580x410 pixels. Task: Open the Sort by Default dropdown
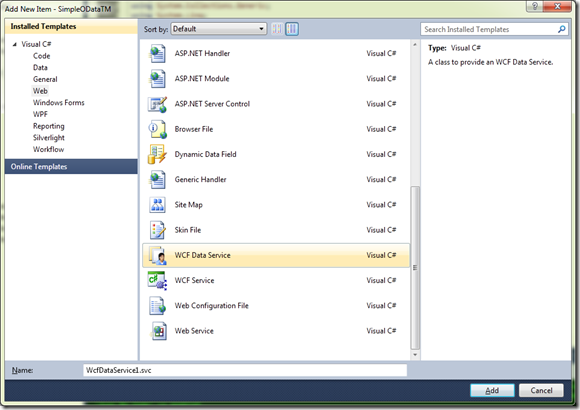pyautogui.click(x=219, y=29)
